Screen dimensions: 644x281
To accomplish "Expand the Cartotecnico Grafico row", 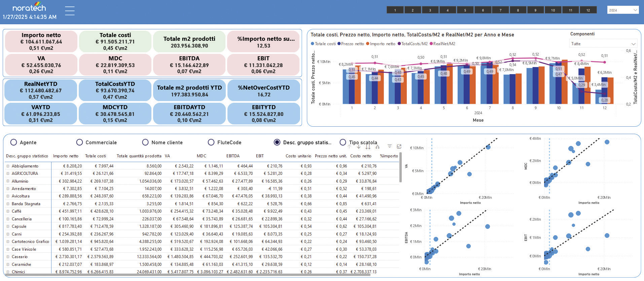I will pyautogui.click(x=8, y=242).
